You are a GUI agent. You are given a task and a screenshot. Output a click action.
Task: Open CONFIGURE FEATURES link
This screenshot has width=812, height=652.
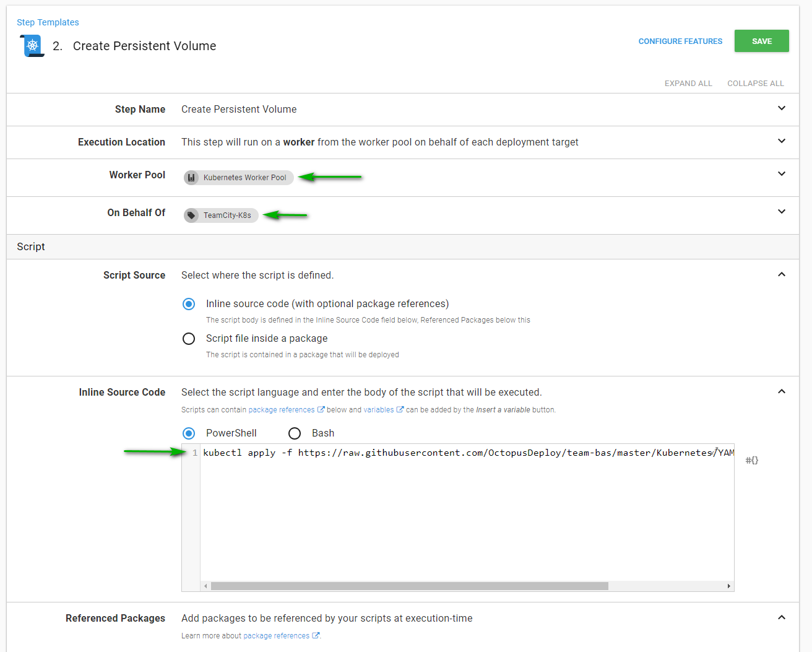(x=680, y=41)
